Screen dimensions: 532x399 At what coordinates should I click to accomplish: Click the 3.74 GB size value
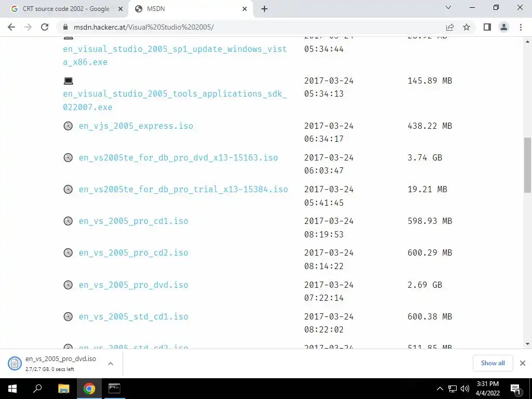pos(425,158)
